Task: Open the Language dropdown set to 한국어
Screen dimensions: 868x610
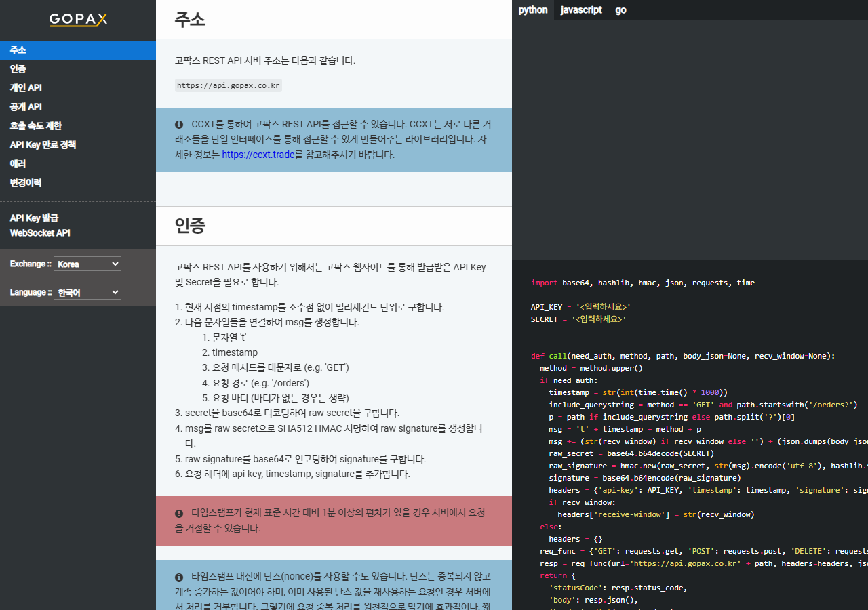Action: (87, 292)
